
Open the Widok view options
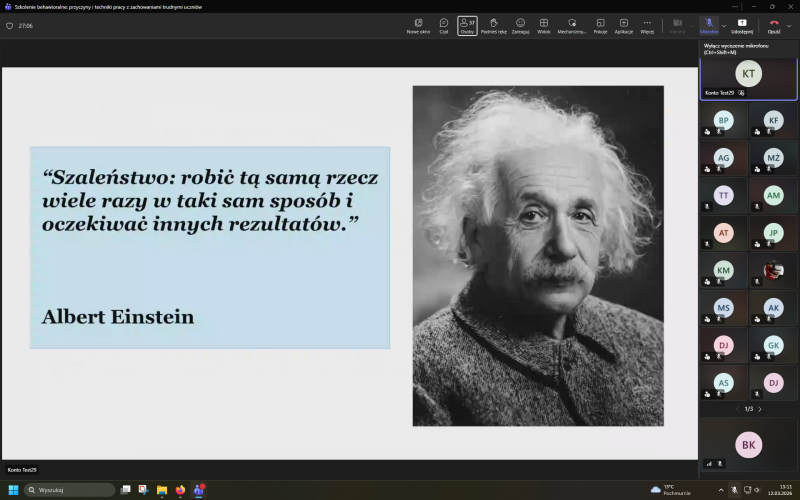coord(544,25)
